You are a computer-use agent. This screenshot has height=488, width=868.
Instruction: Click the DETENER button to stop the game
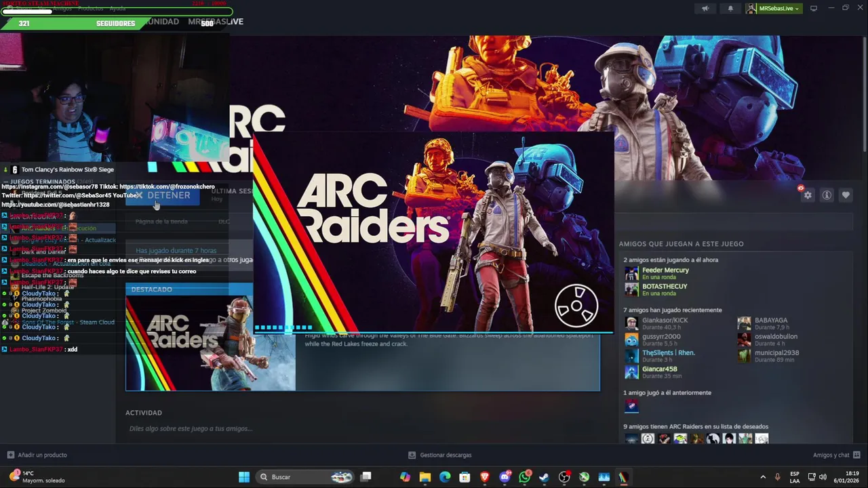coord(163,195)
